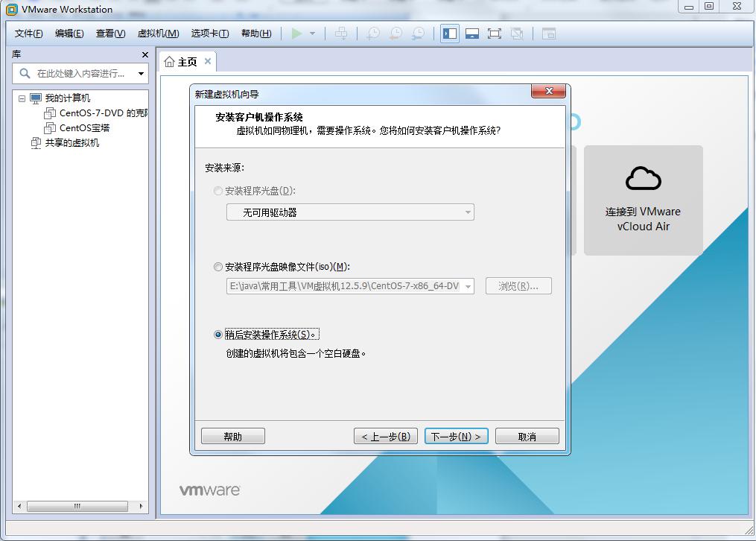This screenshot has height=541, width=756.
Task: Click the CentOS-7-DVD VM icon
Action: point(50,113)
